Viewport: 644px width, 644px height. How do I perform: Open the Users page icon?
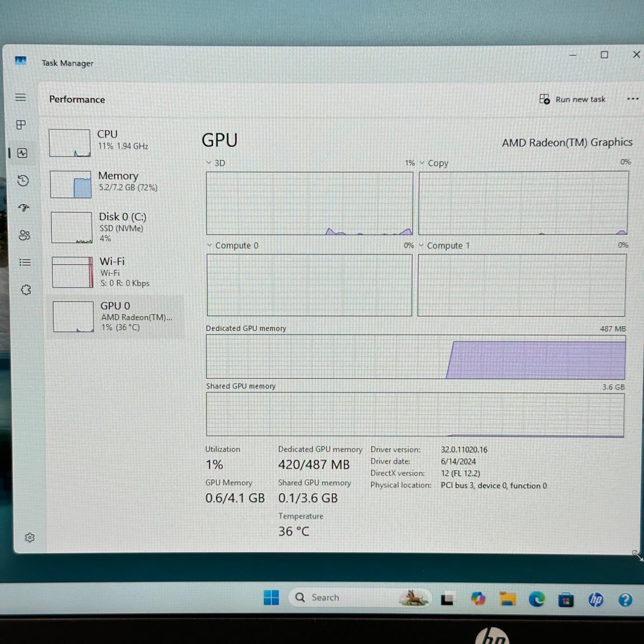tap(24, 235)
